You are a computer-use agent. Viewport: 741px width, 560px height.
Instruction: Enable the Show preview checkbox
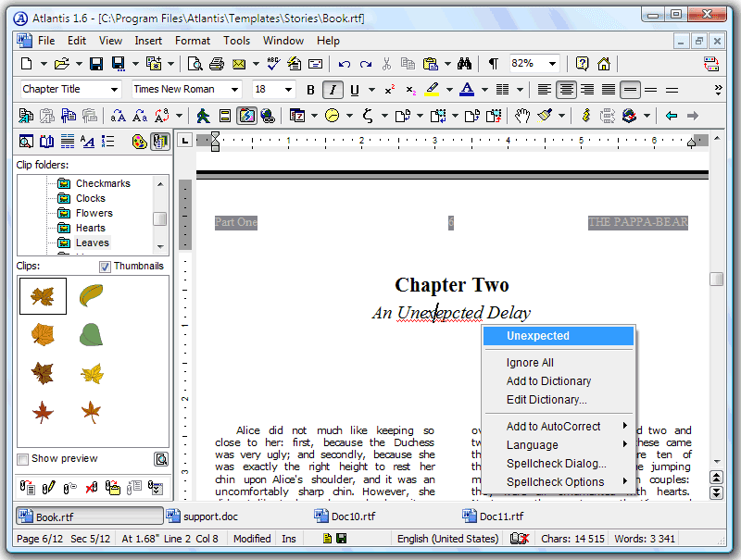[x=22, y=458]
